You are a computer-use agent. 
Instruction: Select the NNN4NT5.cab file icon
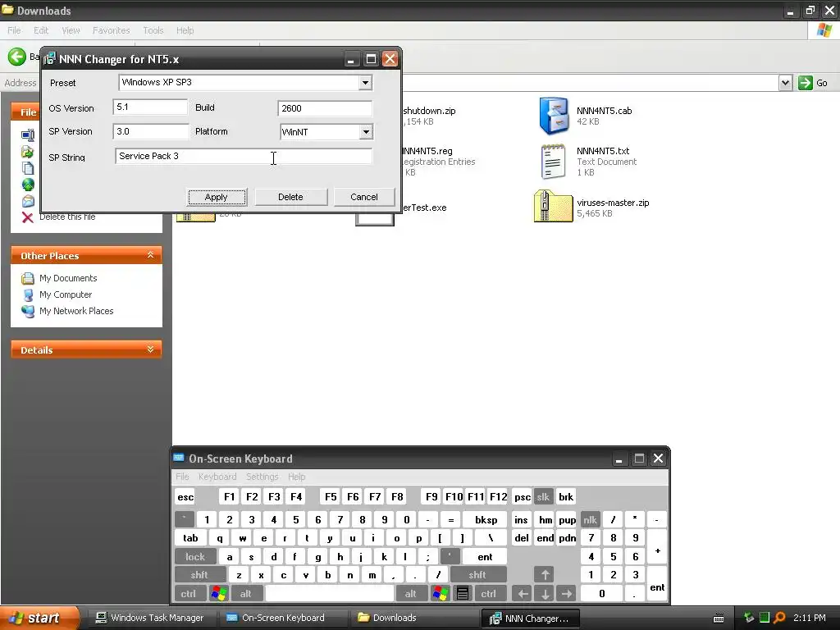(554, 116)
